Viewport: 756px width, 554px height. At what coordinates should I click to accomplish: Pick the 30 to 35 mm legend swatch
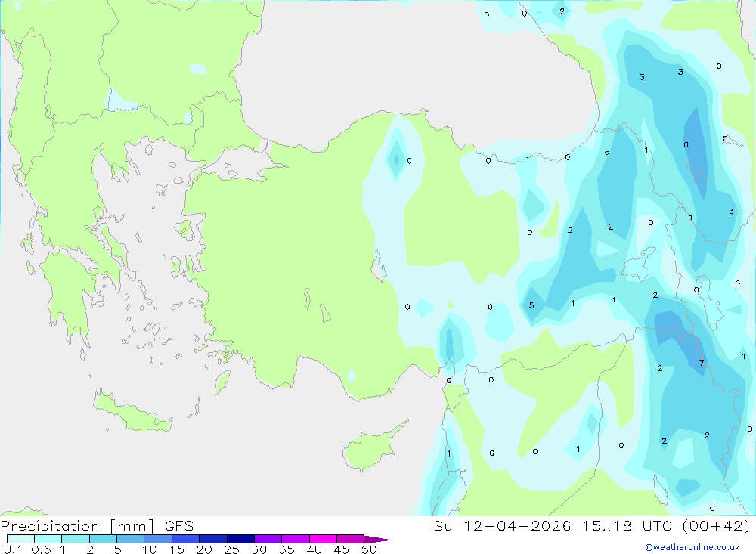(x=268, y=539)
